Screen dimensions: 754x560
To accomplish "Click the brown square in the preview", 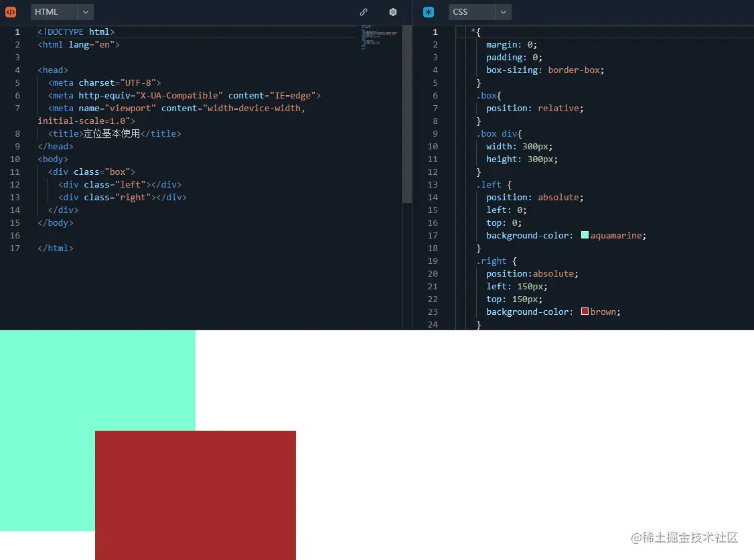I will [x=196, y=496].
